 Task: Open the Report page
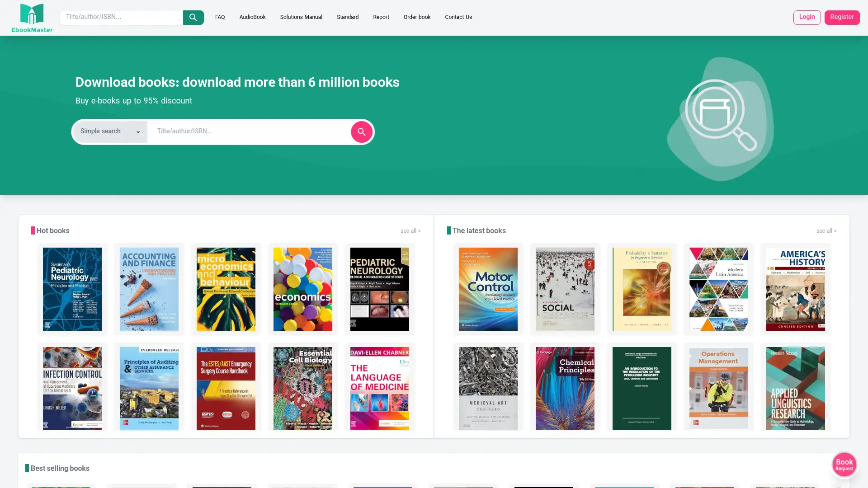(x=381, y=17)
